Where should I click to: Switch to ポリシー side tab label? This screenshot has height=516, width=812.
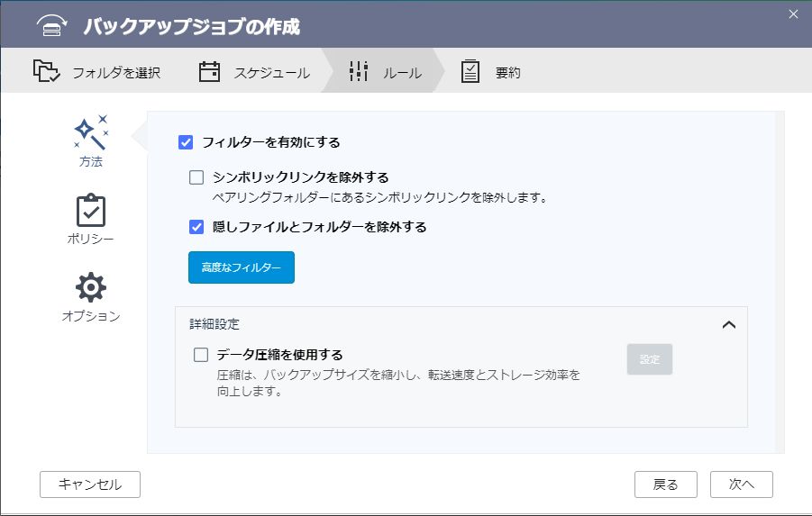tap(91, 239)
